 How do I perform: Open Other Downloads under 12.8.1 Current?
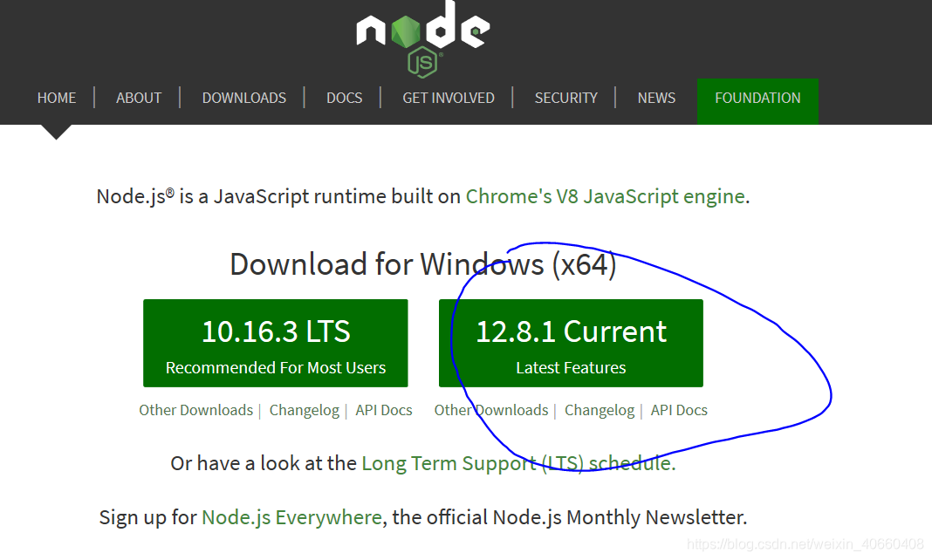(x=491, y=410)
